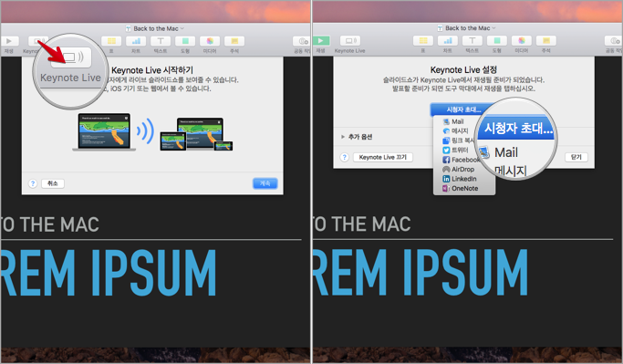Choose Mail from the invite menu

458,121
